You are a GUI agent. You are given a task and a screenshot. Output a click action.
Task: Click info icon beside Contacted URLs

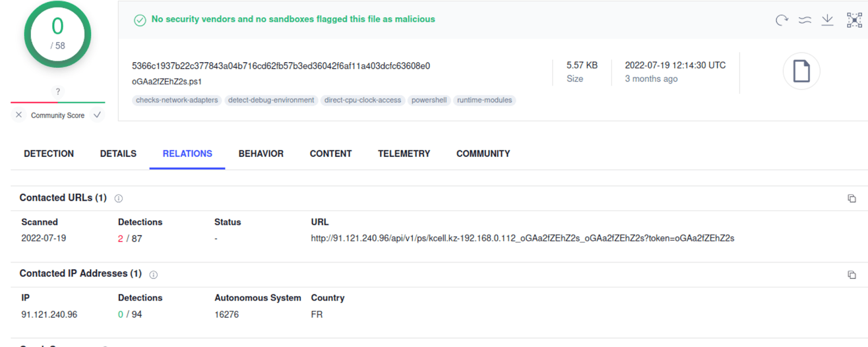click(x=118, y=198)
